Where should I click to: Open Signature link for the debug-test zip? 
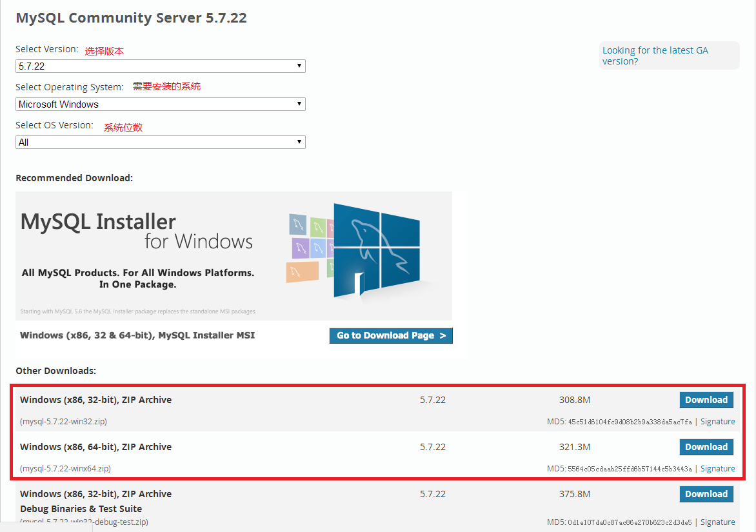[x=717, y=522]
